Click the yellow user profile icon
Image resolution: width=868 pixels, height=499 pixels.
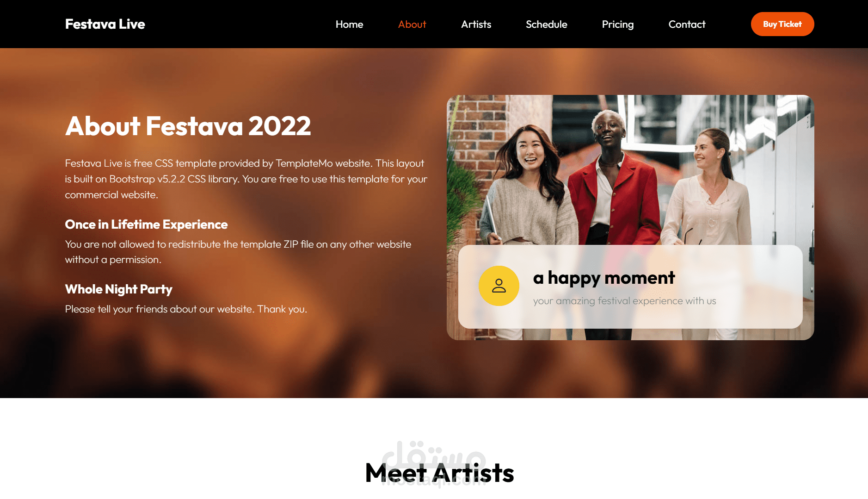point(499,286)
